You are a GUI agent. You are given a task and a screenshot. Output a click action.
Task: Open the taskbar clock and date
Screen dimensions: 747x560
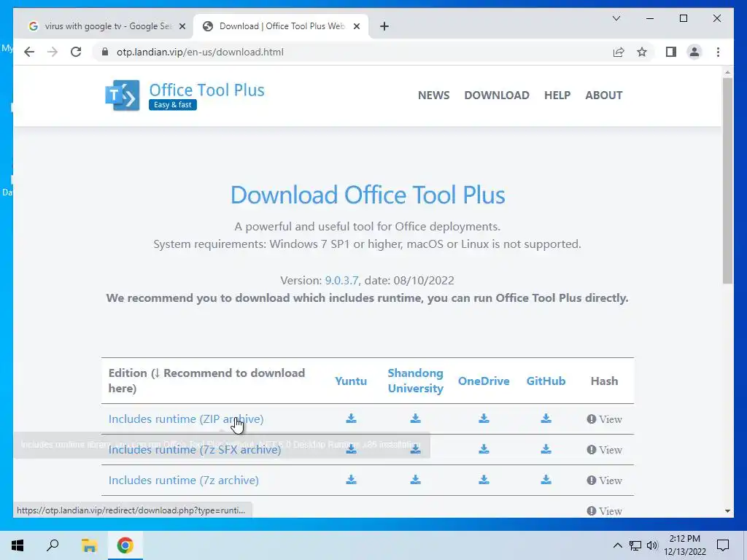pyautogui.click(x=685, y=545)
